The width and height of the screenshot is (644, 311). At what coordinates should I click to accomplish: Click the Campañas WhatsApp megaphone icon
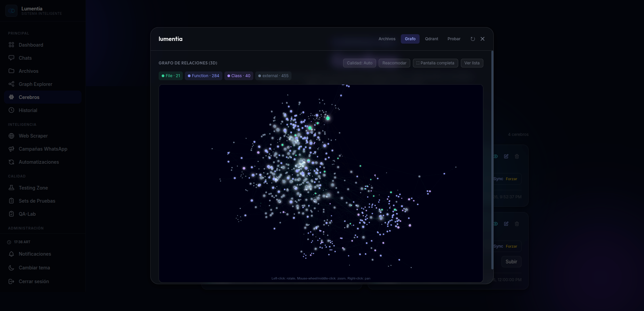[x=11, y=149]
